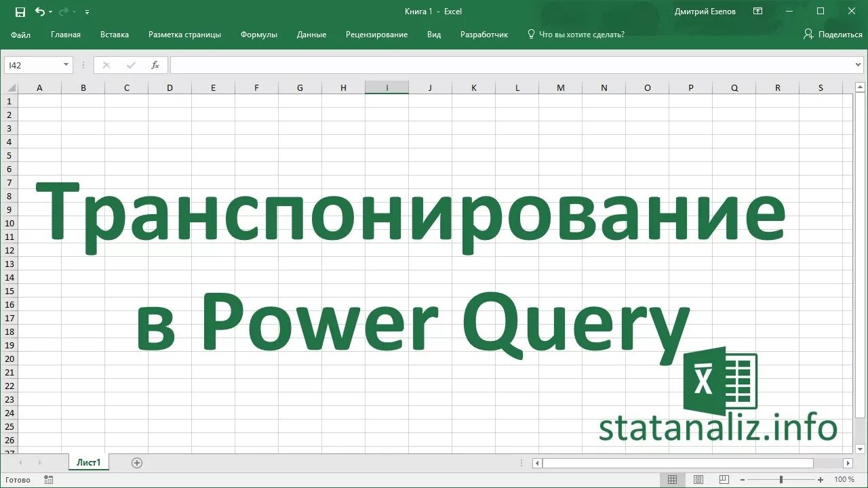The height and width of the screenshot is (488, 868).
Task: Select column S header
Action: (x=821, y=87)
